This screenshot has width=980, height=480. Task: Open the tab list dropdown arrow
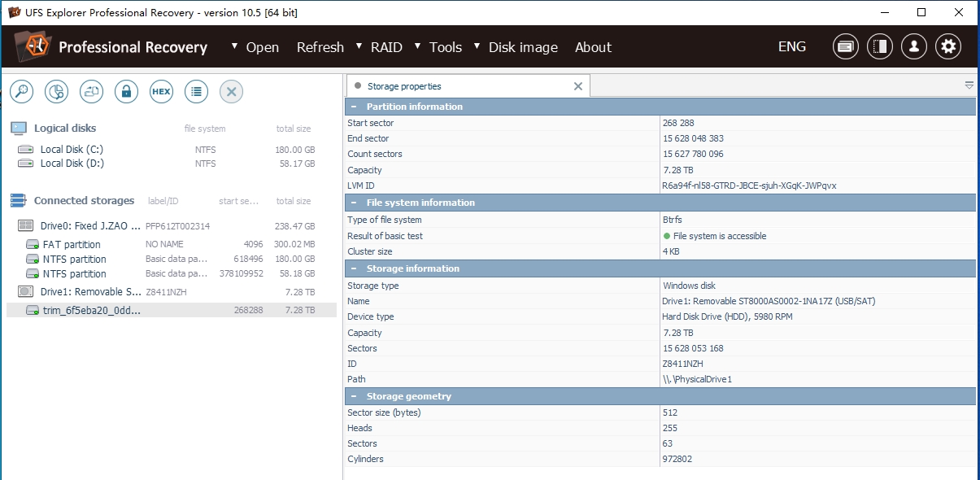(x=969, y=85)
